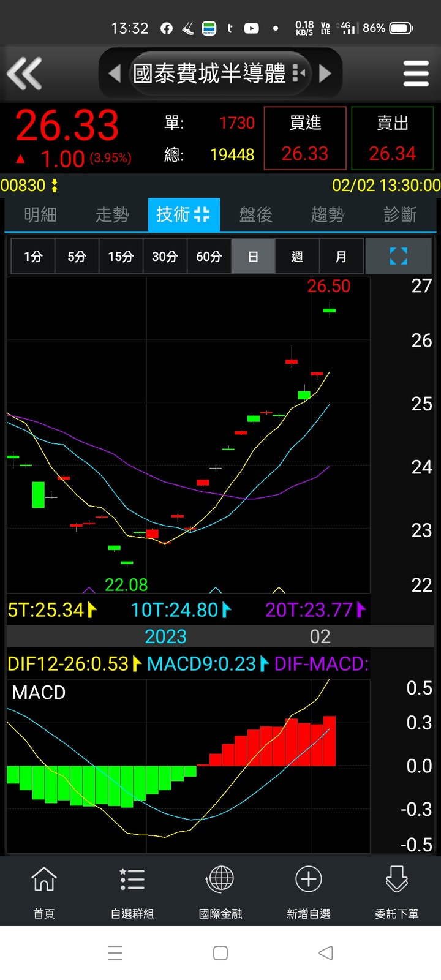Tap the timestamp 02/02 13:30:00
Image resolution: width=441 pixels, height=980 pixels.
tap(386, 186)
